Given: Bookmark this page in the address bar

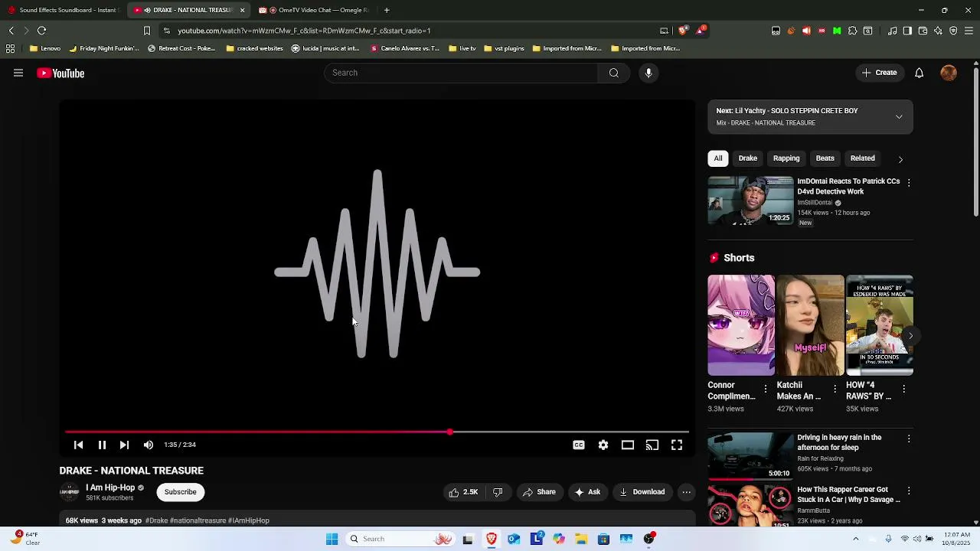Looking at the screenshot, I should click(147, 31).
